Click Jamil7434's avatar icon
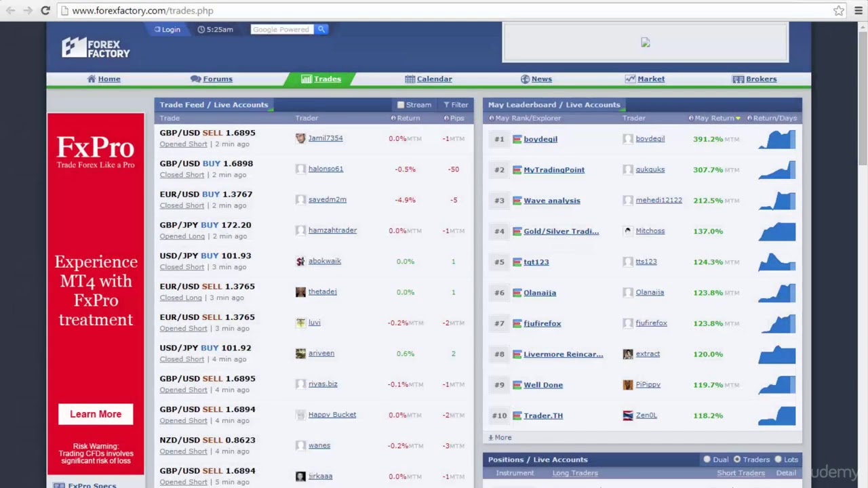The image size is (868, 488). pyautogui.click(x=300, y=138)
